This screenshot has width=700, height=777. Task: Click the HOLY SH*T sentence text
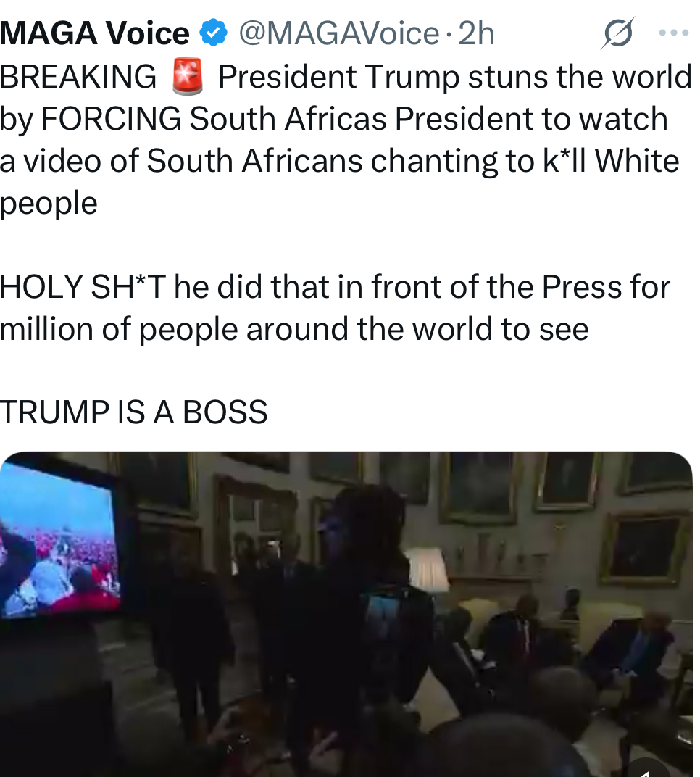[334, 308]
